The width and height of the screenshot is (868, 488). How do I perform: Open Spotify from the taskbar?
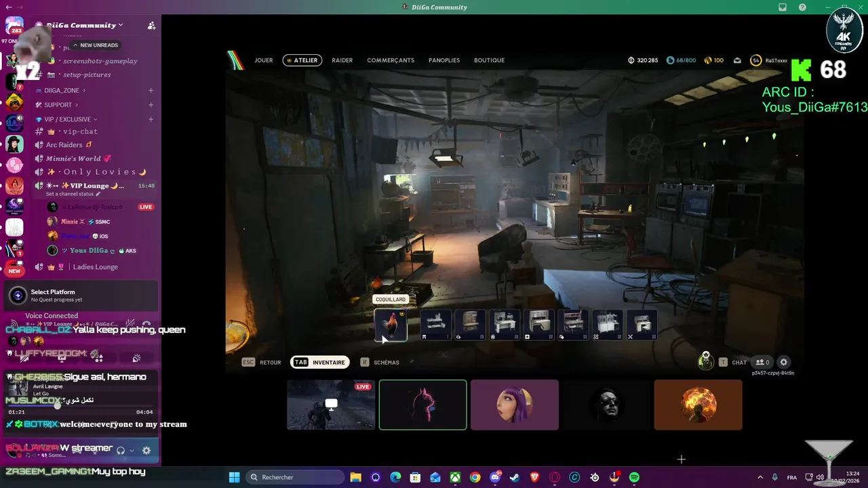point(634,477)
